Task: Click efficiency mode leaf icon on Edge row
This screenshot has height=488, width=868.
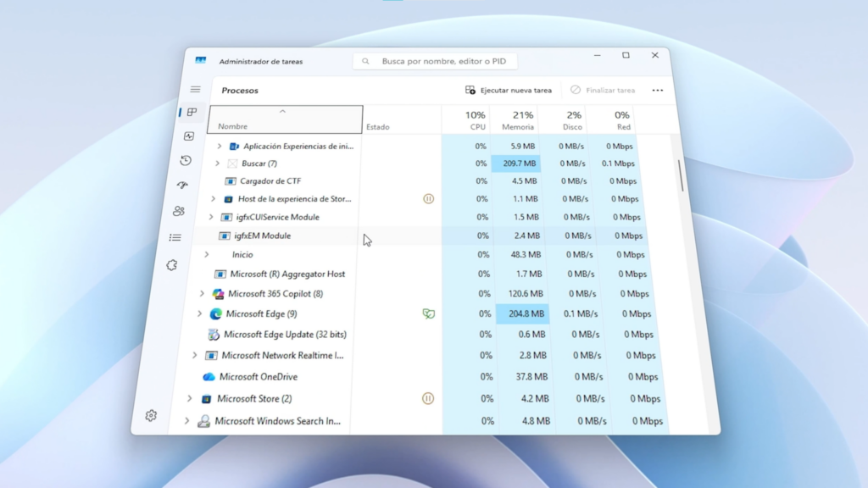Action: click(x=428, y=313)
